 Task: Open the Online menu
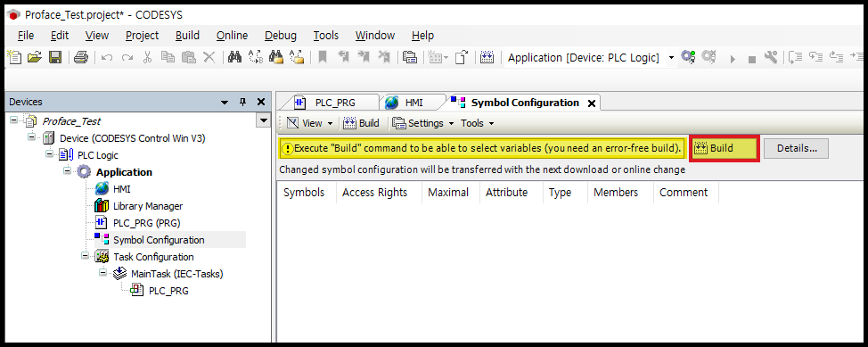(x=232, y=36)
